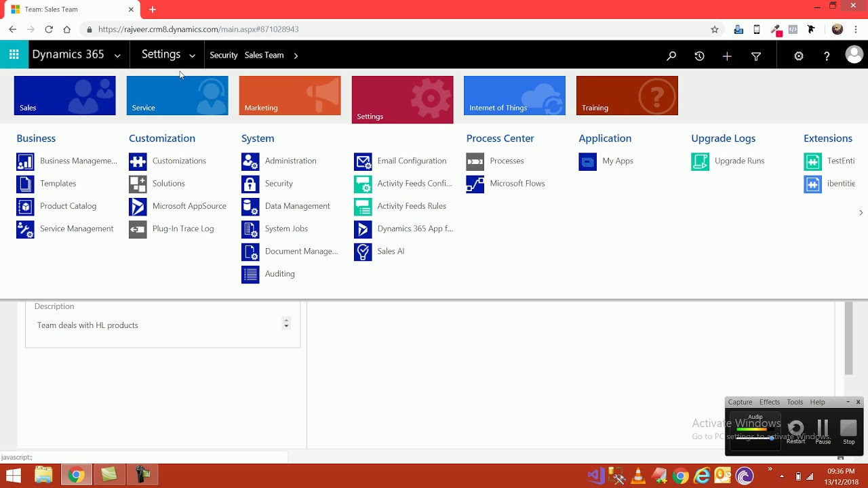Viewport: 868px width, 488px height.
Task: Click the Activity Feeds Rules link
Action: (412, 206)
